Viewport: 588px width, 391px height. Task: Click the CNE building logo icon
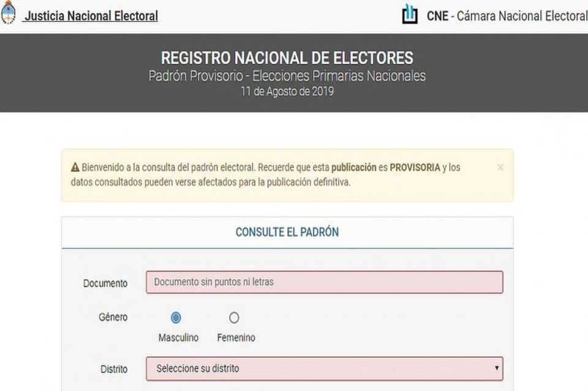coord(410,15)
